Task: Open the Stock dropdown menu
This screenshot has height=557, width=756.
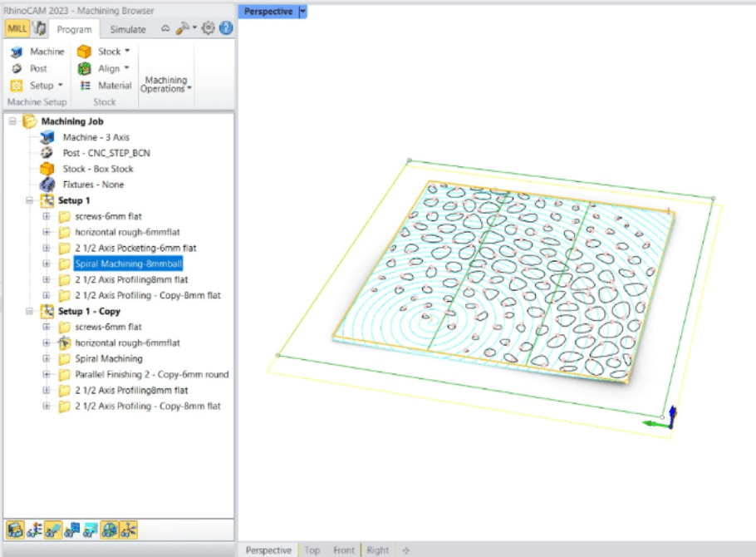Action: click(109, 52)
